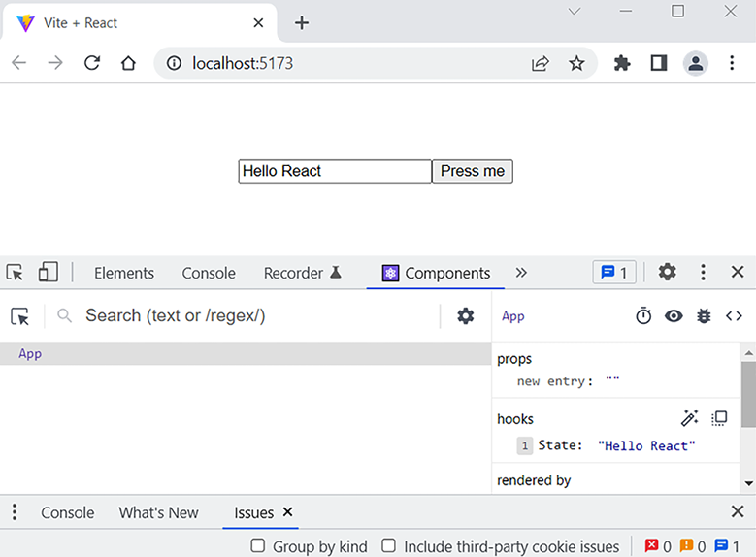Click the parse hook names wand icon

690,418
